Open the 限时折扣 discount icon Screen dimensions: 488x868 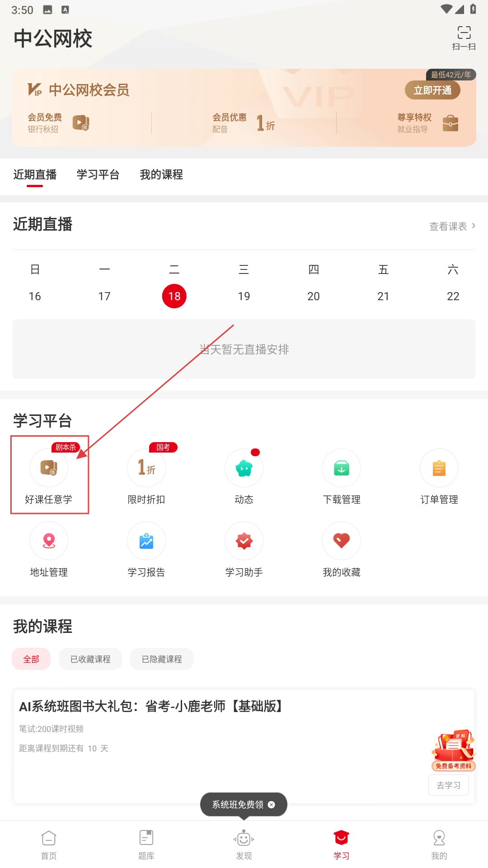(146, 468)
